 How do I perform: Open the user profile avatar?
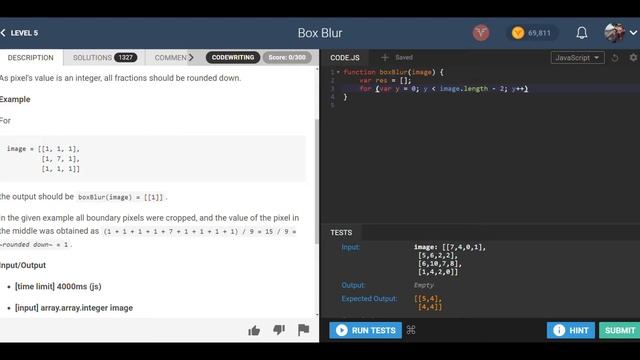point(614,33)
